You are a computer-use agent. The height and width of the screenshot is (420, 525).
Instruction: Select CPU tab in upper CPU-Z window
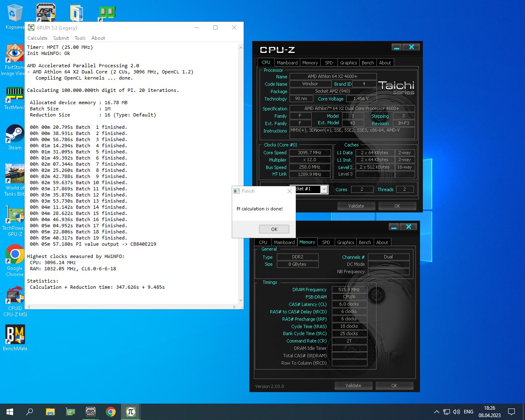[x=266, y=62]
